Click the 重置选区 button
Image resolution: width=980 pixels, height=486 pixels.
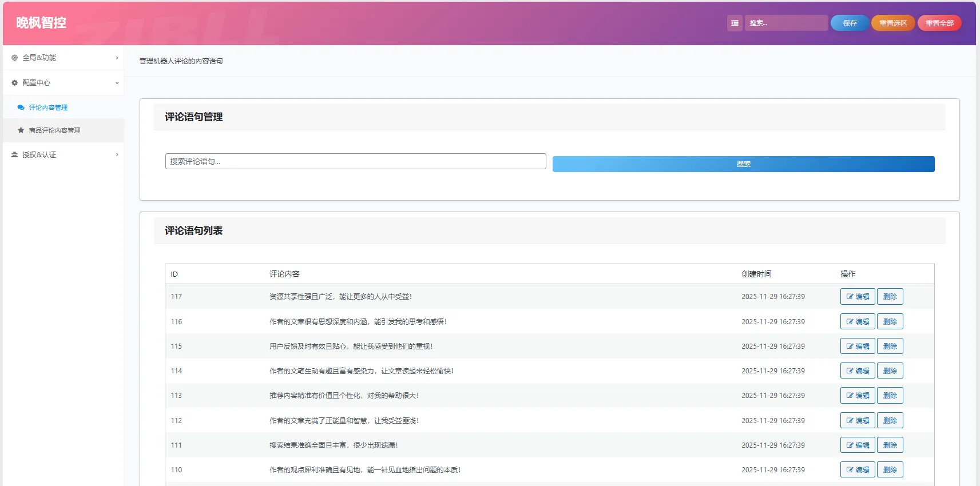coord(893,23)
